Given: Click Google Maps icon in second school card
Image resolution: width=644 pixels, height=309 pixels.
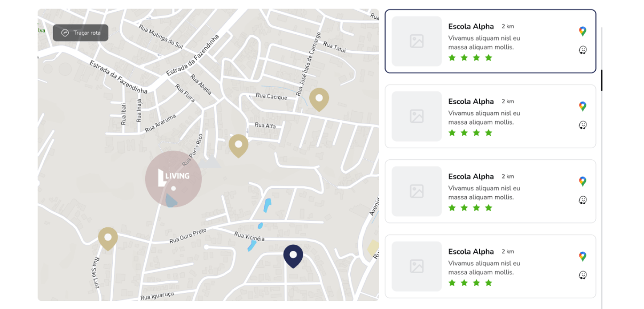Looking at the screenshot, I should [583, 106].
